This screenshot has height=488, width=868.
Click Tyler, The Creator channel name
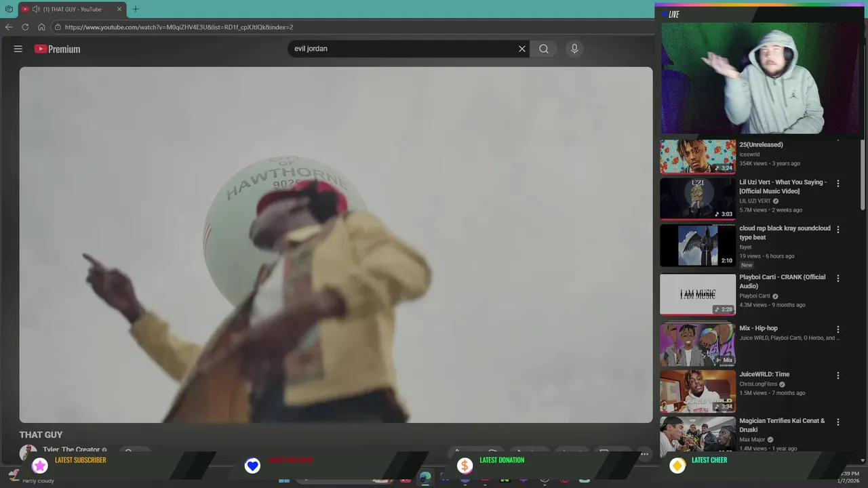click(x=71, y=449)
